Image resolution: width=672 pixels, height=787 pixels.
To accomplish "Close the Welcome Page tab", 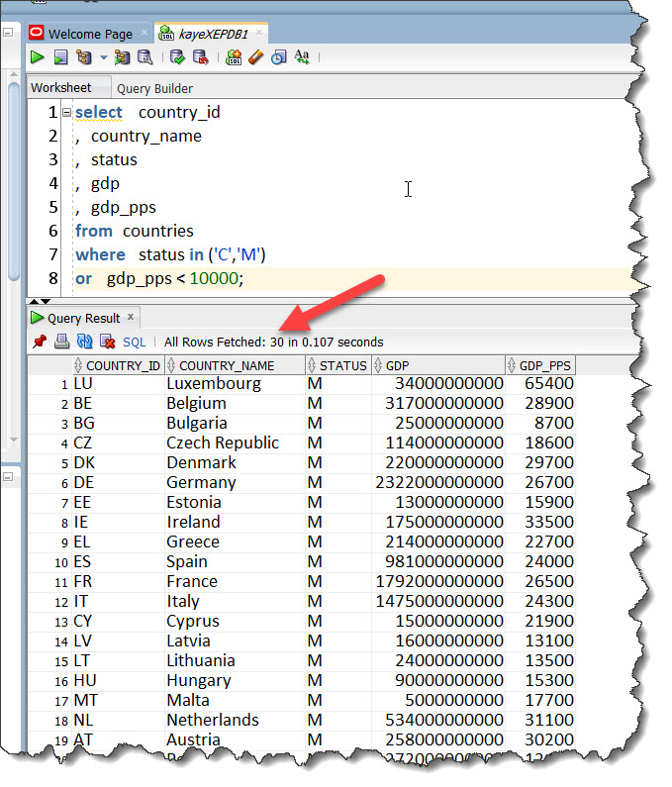I will tap(144, 33).
